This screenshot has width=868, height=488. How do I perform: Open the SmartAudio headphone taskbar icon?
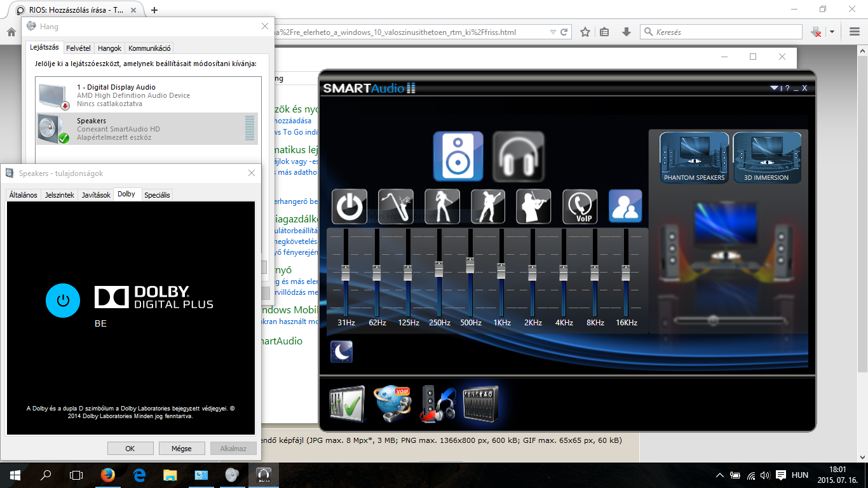coord(263,475)
